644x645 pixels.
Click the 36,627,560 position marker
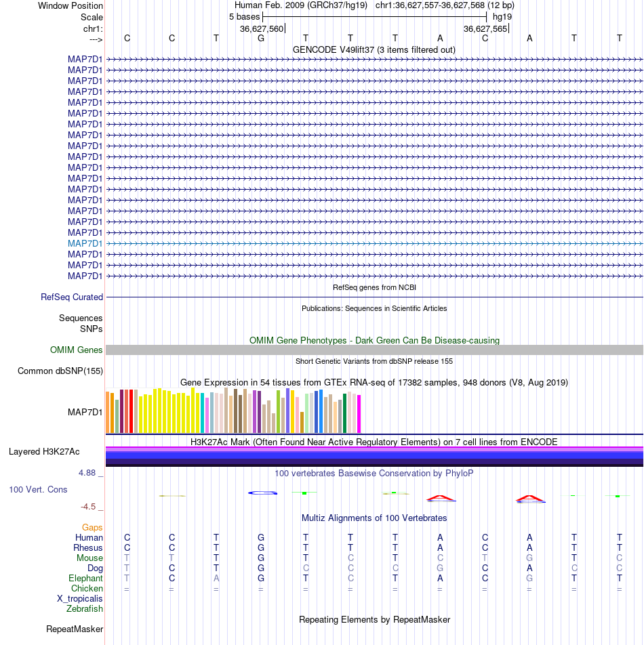click(x=262, y=28)
